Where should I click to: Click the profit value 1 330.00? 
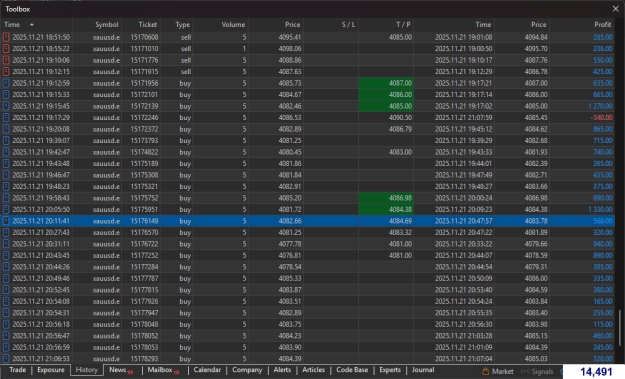(x=600, y=209)
